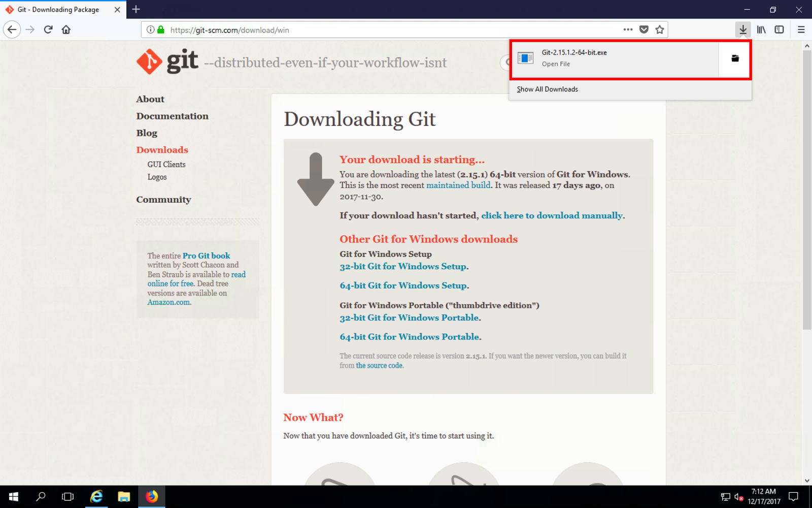Click the Git-2.15.1.2-64-bit.exe file icon

(525, 58)
